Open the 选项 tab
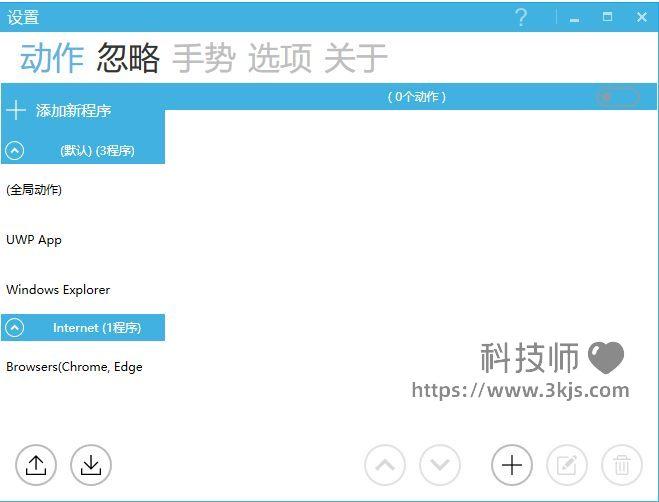 pos(280,58)
